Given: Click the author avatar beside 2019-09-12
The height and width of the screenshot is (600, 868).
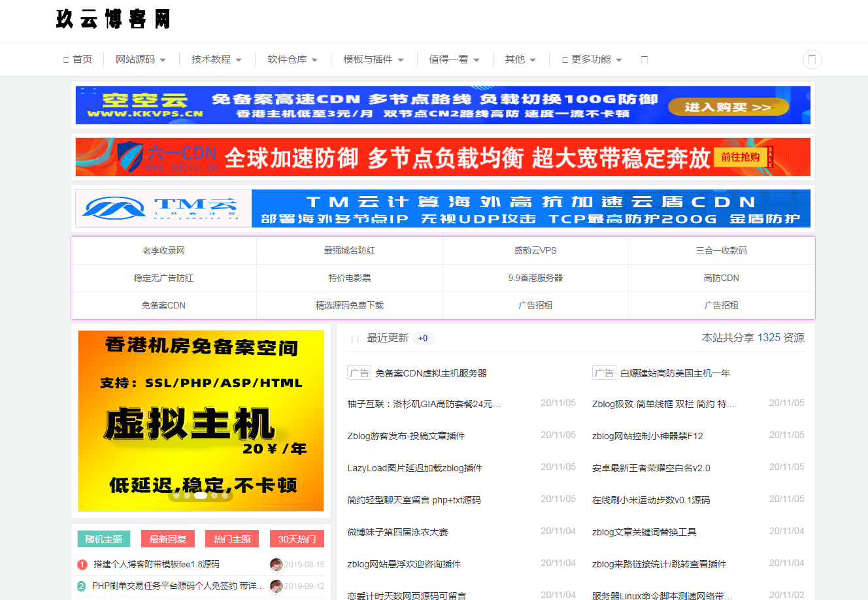Looking at the screenshot, I should click(x=276, y=586).
